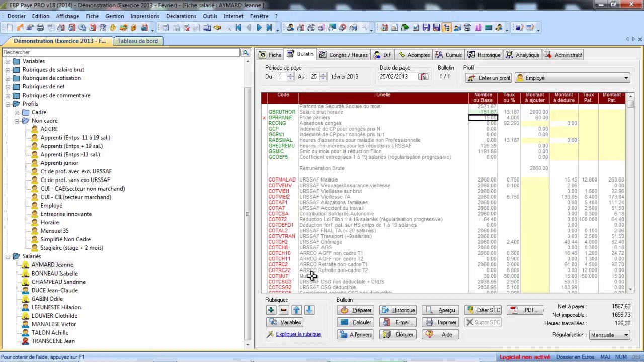Viewport: 644px width, 362px height.
Task: Collapse the Profils tree node
Action: tap(8, 104)
